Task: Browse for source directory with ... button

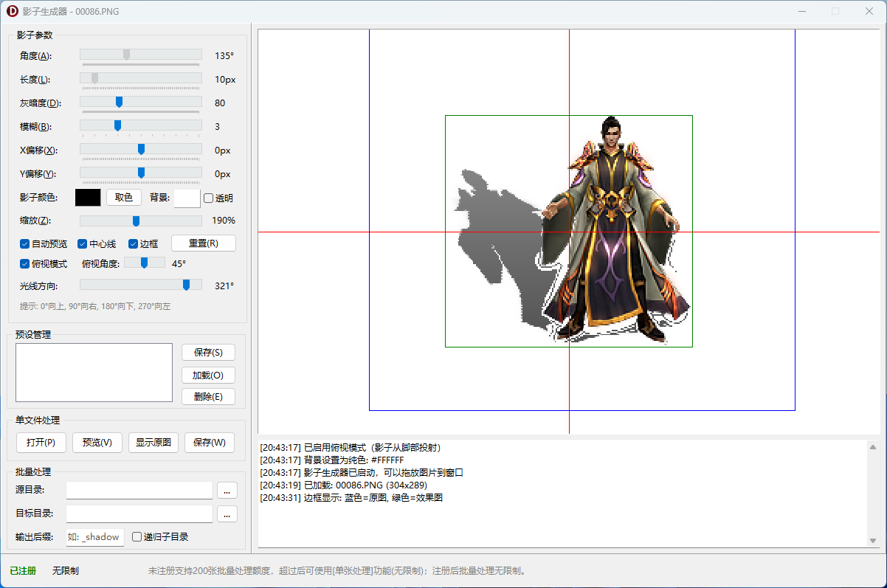Action: coord(227,490)
